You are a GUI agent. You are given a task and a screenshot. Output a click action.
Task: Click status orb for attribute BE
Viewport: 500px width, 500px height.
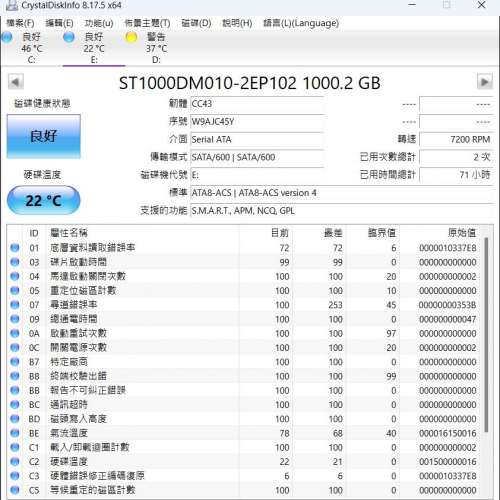point(15,433)
